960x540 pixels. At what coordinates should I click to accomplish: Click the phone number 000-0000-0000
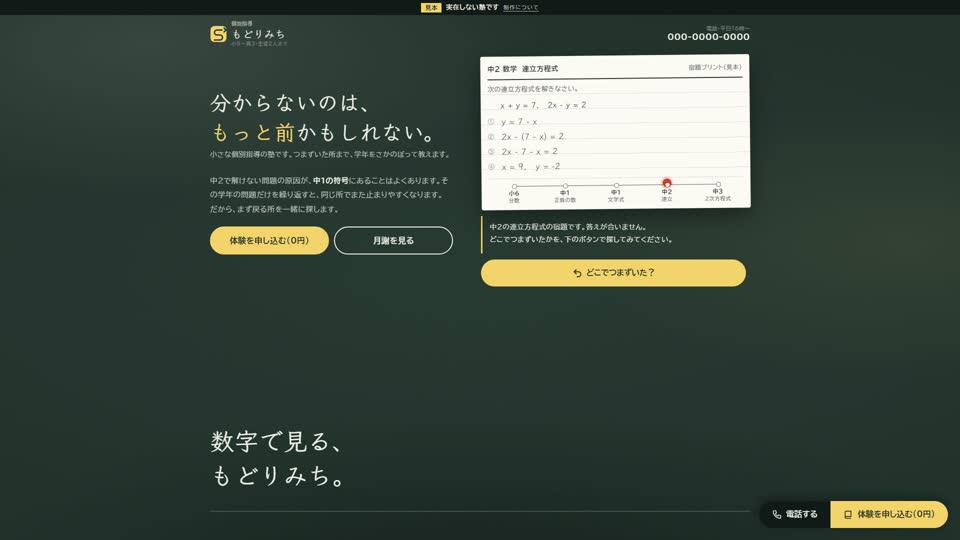pyautogui.click(x=708, y=37)
